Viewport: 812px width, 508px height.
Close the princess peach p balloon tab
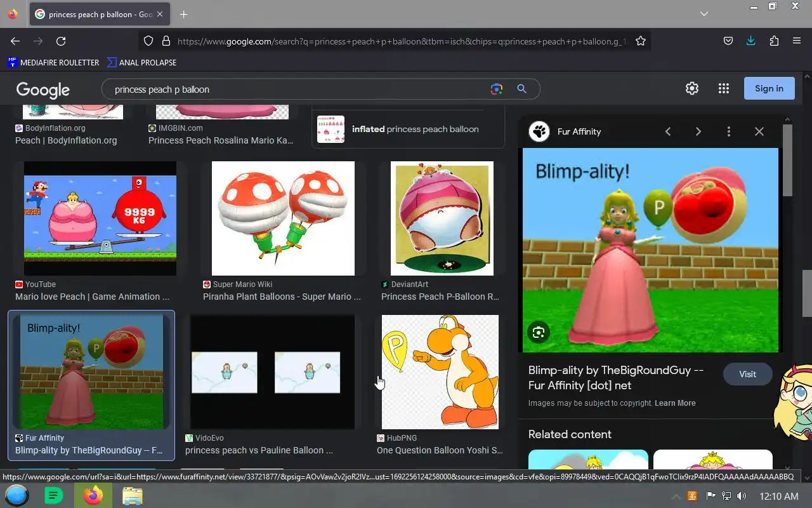click(159, 14)
